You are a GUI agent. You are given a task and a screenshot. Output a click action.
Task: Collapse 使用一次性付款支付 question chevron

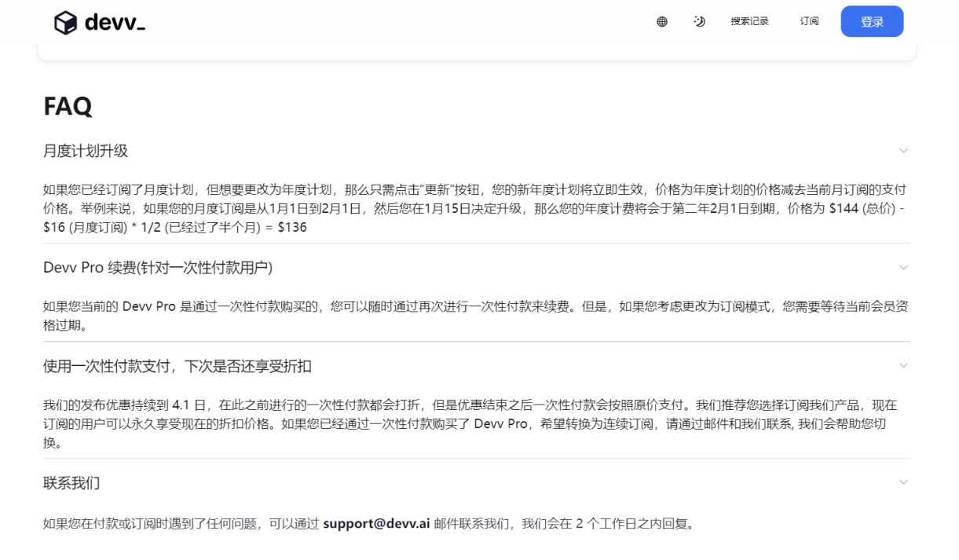pyautogui.click(x=903, y=366)
